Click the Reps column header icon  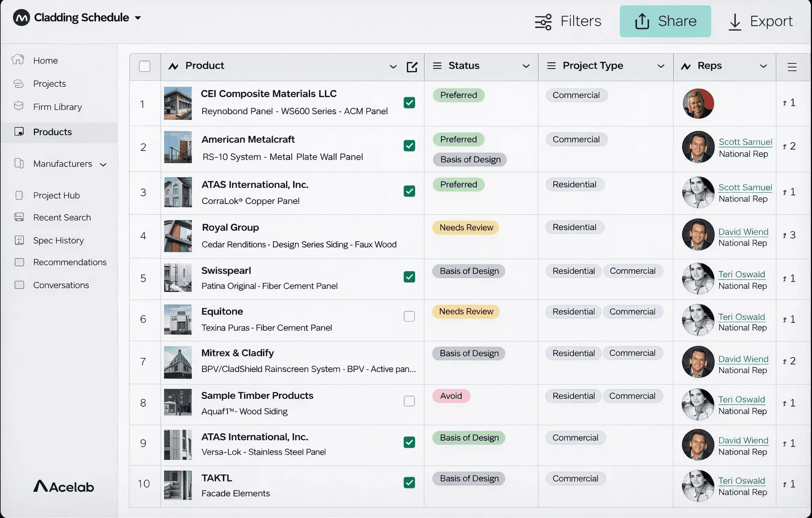[x=686, y=66]
